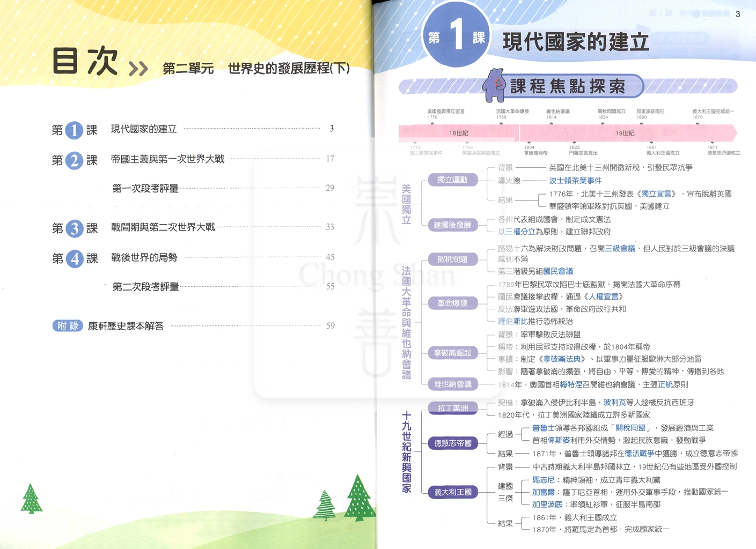The height and width of the screenshot is (549, 756).
Task: Click blue keyword 加富爾
Action: (x=544, y=492)
